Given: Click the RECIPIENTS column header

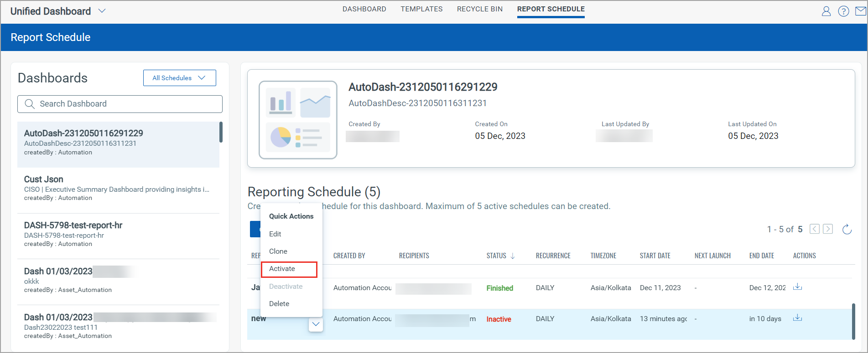Looking at the screenshot, I should click(414, 256).
